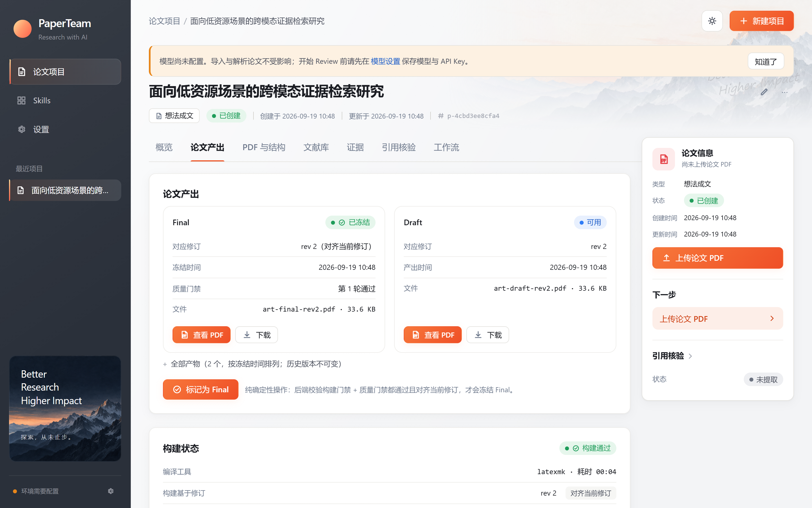Switch to the 引用核验 tab
This screenshot has width=812, height=508.
tap(399, 147)
